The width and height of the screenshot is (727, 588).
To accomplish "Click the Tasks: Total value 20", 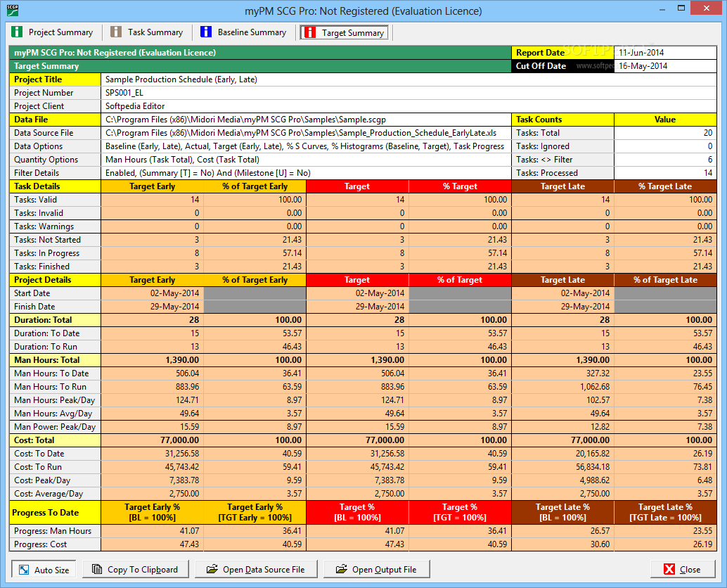I will pos(665,133).
